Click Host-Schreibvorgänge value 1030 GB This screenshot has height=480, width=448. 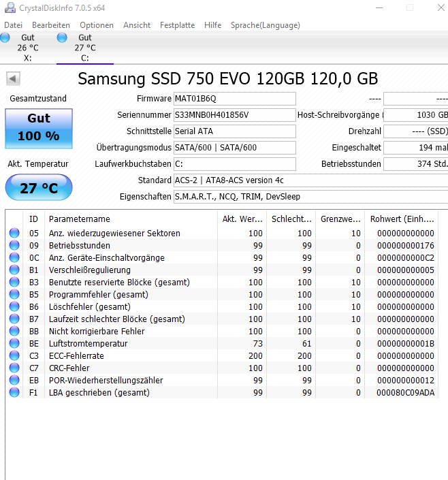(x=416, y=115)
